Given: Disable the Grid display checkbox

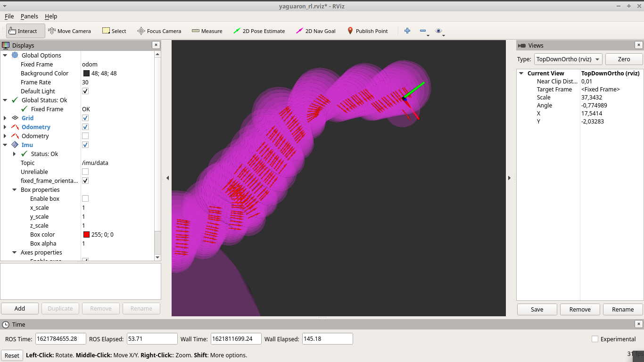Looking at the screenshot, I should click(x=85, y=118).
